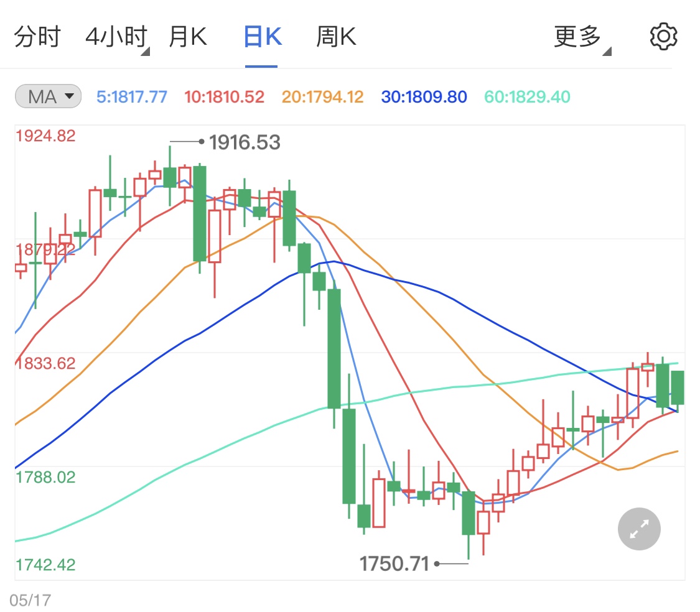The height and width of the screenshot is (612, 700).
Task: Click the 1879.22 axis label
Action: coord(45,250)
